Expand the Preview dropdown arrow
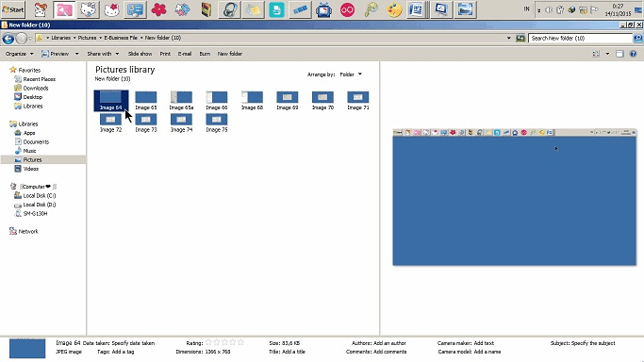 point(76,54)
